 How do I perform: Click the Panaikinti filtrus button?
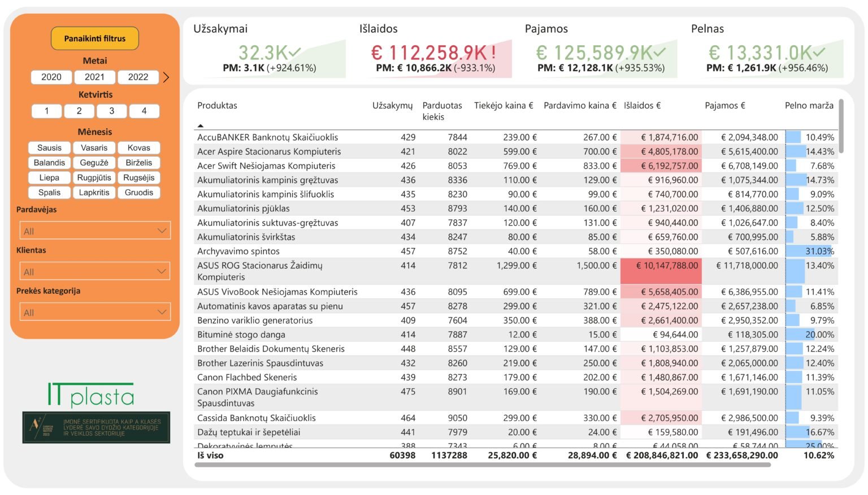[95, 38]
